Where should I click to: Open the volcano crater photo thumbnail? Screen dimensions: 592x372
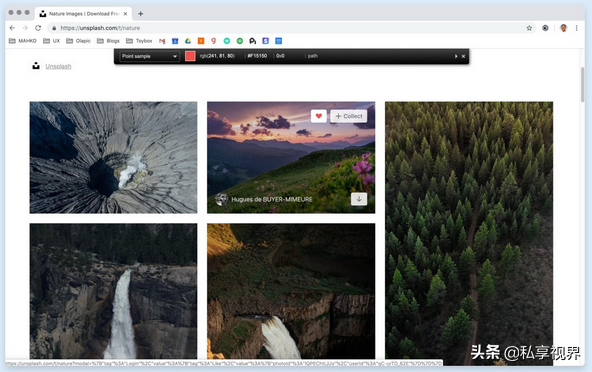pos(113,157)
